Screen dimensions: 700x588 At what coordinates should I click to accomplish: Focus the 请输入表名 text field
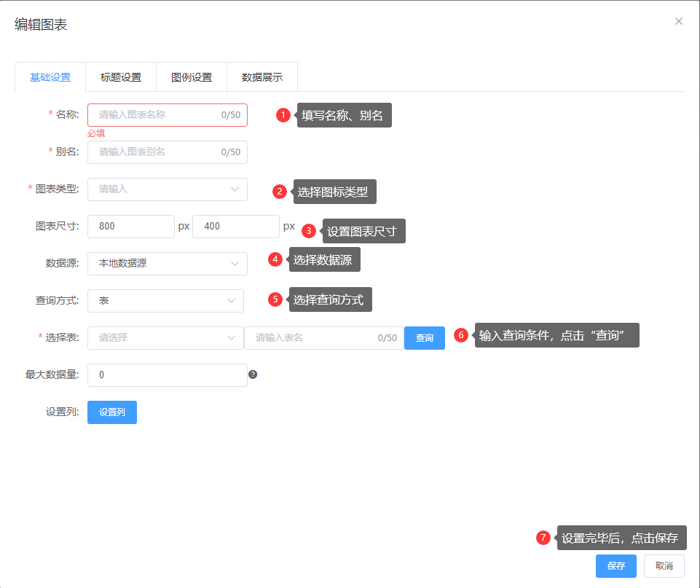pos(313,338)
